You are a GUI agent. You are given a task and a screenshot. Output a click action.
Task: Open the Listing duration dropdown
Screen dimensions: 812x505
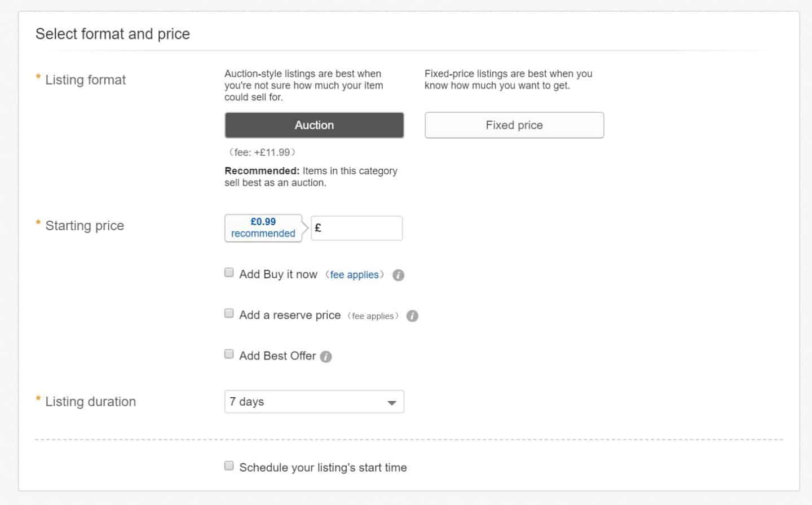[314, 402]
